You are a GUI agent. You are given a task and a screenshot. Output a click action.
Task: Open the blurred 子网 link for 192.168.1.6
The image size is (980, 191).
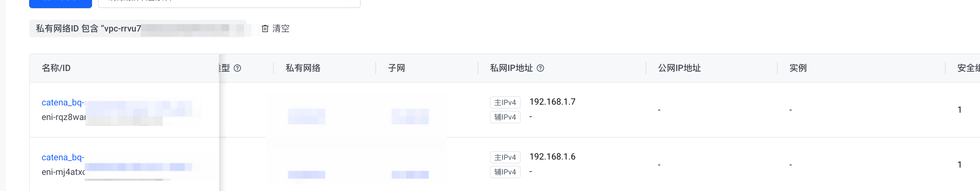click(410, 175)
